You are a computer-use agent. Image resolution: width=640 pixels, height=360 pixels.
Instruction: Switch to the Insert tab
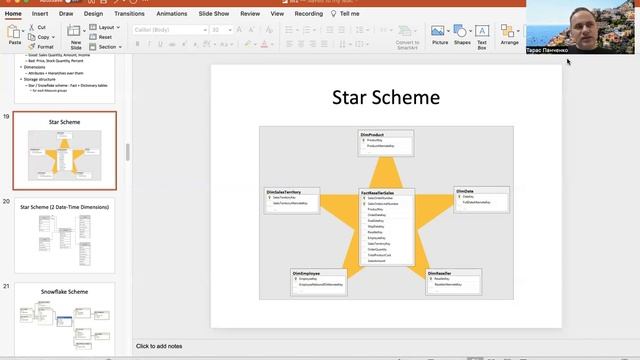(x=40, y=13)
